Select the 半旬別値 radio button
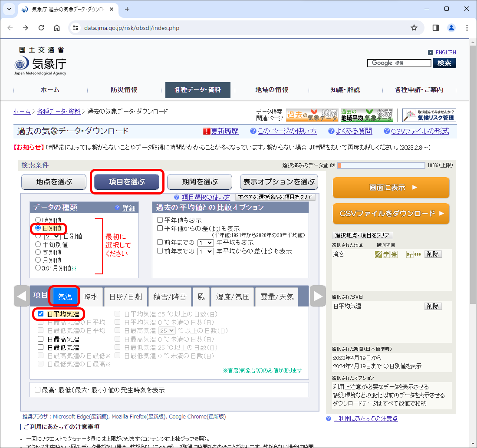Image resolution: width=477 pixels, height=448 pixels. [38, 244]
